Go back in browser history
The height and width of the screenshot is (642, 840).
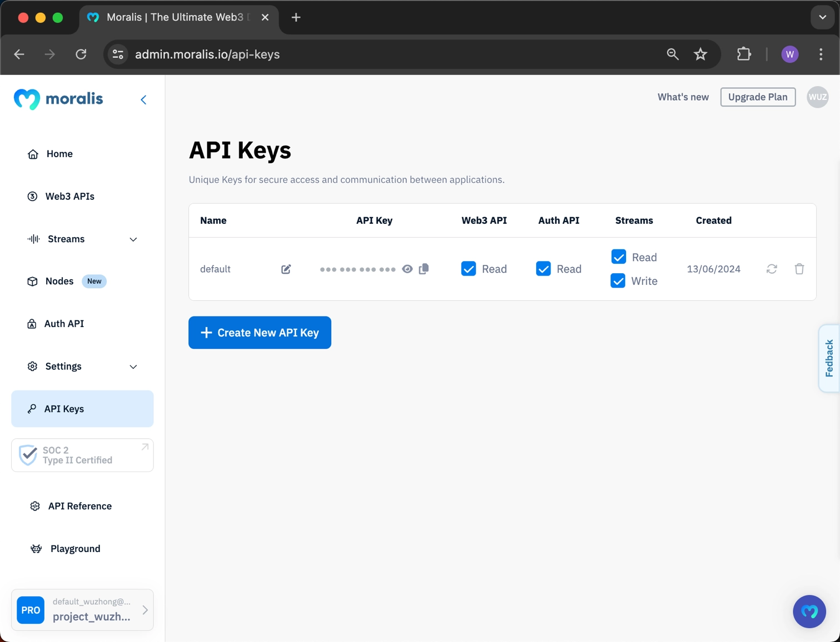pyautogui.click(x=19, y=54)
